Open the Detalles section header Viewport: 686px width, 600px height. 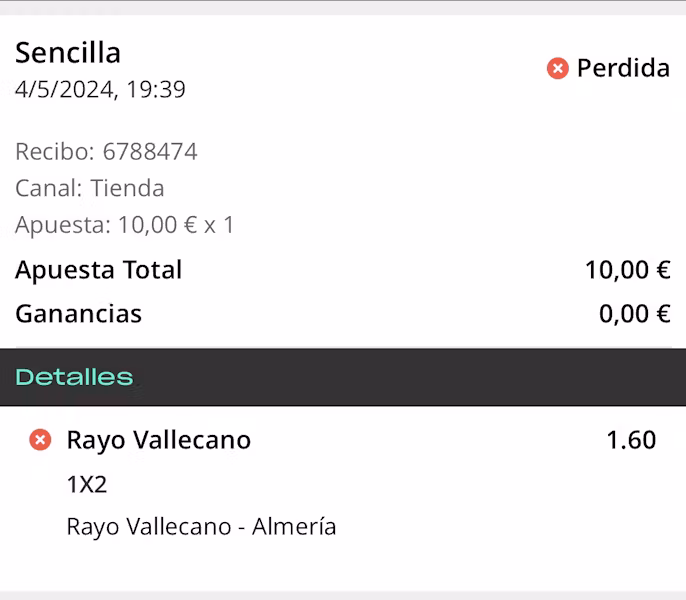click(74, 377)
